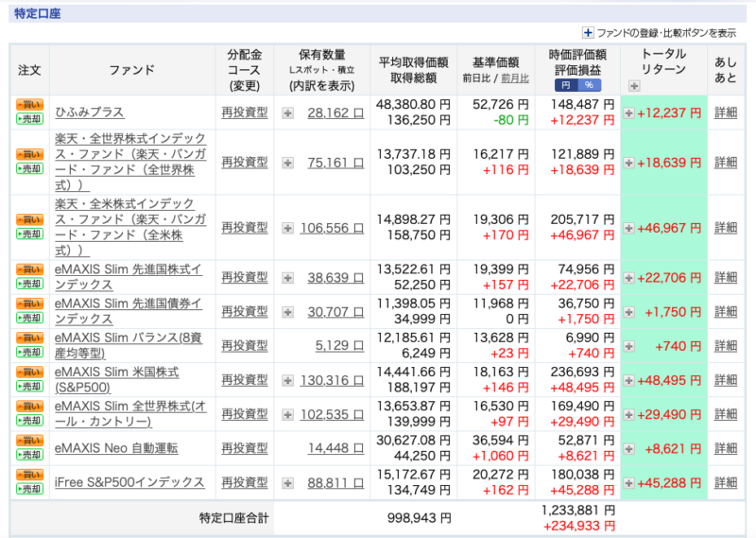The height and width of the screenshot is (538, 756).
Task: Click sell button for iFree S&P500インデックス
Action: pos(30,489)
